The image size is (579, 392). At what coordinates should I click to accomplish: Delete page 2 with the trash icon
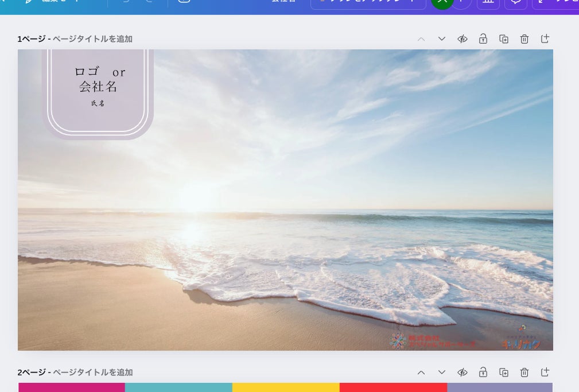click(524, 372)
